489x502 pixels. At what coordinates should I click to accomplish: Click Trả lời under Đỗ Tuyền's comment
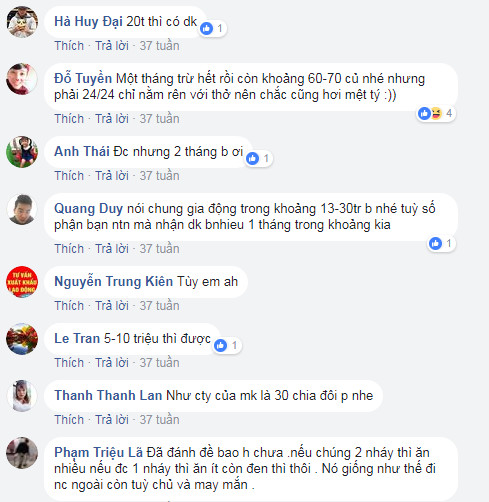pos(112,119)
